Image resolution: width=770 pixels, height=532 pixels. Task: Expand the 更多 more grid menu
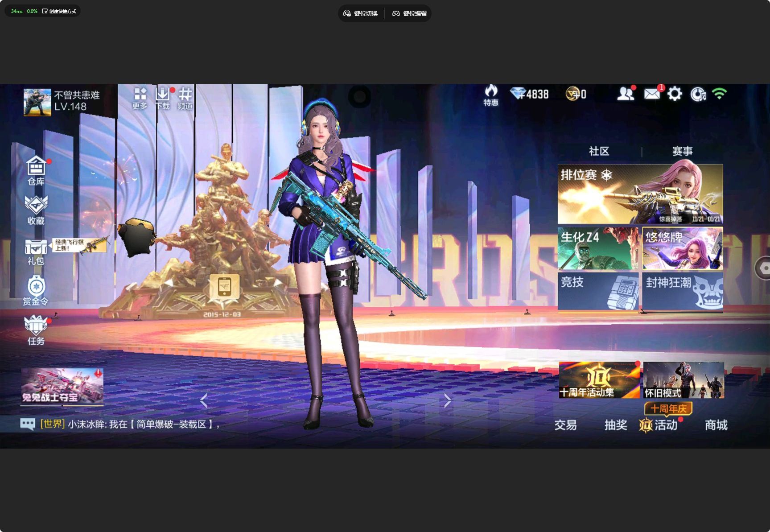click(x=140, y=98)
